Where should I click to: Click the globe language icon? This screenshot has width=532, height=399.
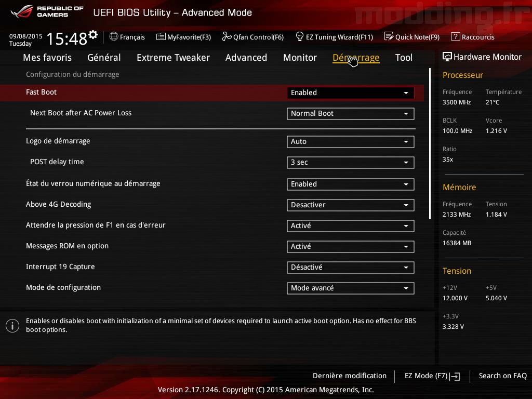(114, 36)
